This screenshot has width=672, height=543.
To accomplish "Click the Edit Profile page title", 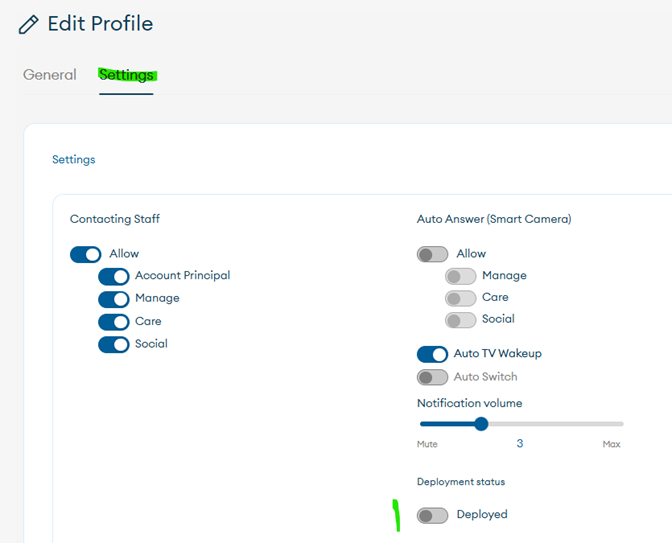I will (x=100, y=24).
